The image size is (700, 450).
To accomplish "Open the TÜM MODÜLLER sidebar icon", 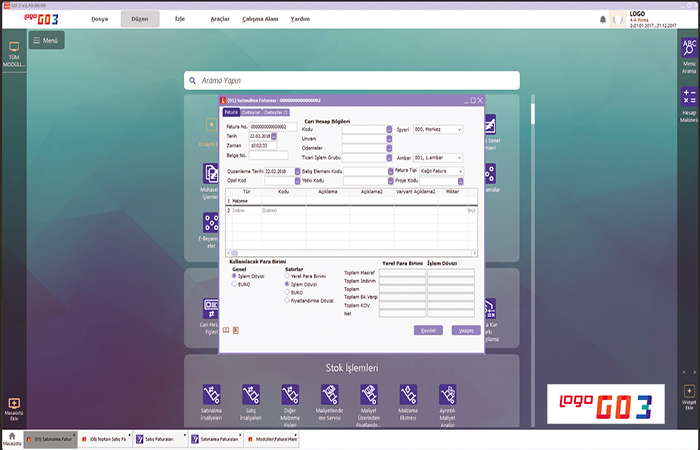I will tap(14, 51).
